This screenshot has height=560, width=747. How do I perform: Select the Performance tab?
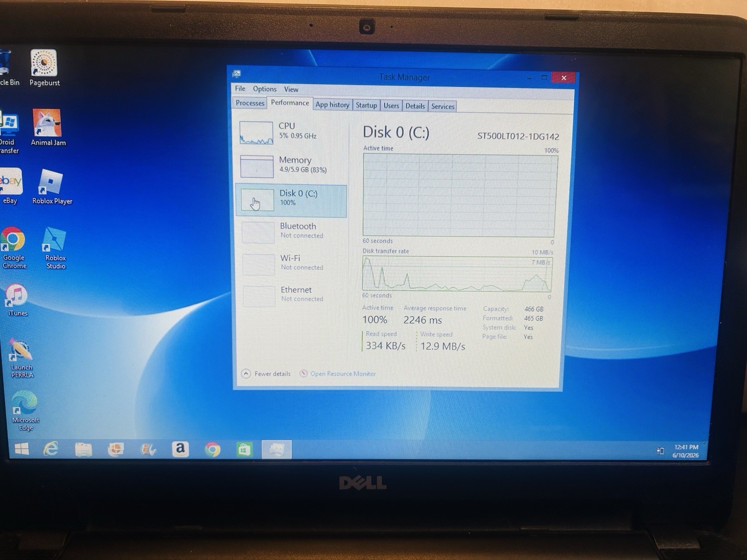[x=290, y=103]
